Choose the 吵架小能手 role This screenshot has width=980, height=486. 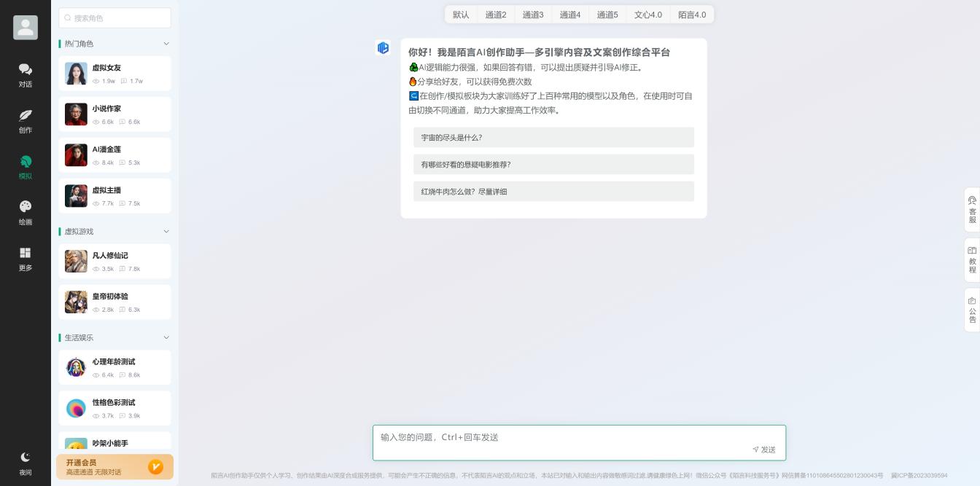[114, 442]
